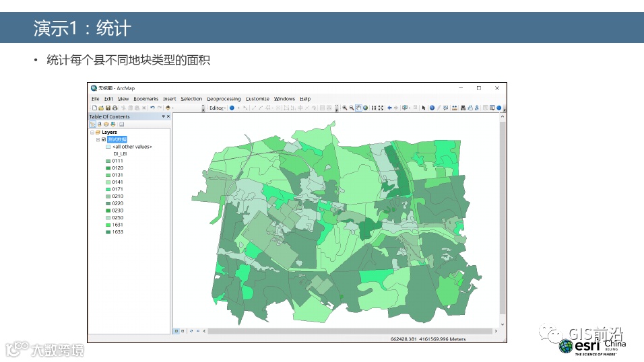Screen dimensions: 644x362
Task: Select the Pan hand tool
Action: [358, 108]
